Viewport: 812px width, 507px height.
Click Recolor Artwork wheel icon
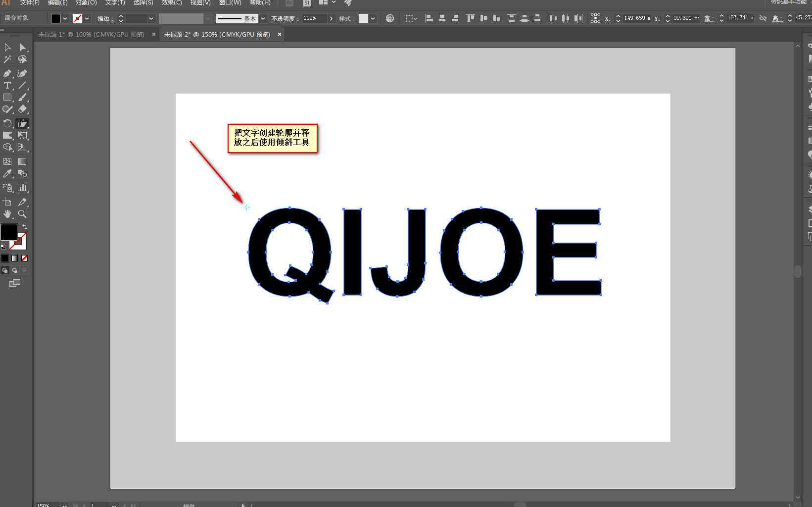click(390, 18)
